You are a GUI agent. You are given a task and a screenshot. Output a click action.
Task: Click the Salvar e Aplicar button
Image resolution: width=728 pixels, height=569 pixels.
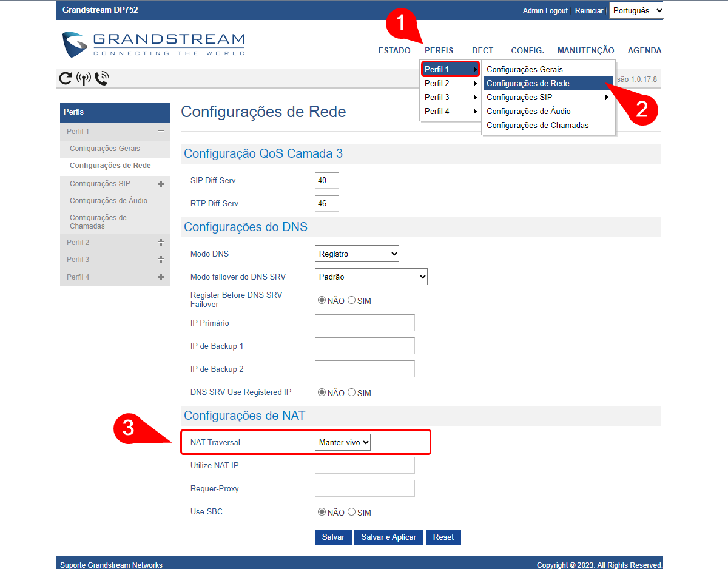(388, 537)
